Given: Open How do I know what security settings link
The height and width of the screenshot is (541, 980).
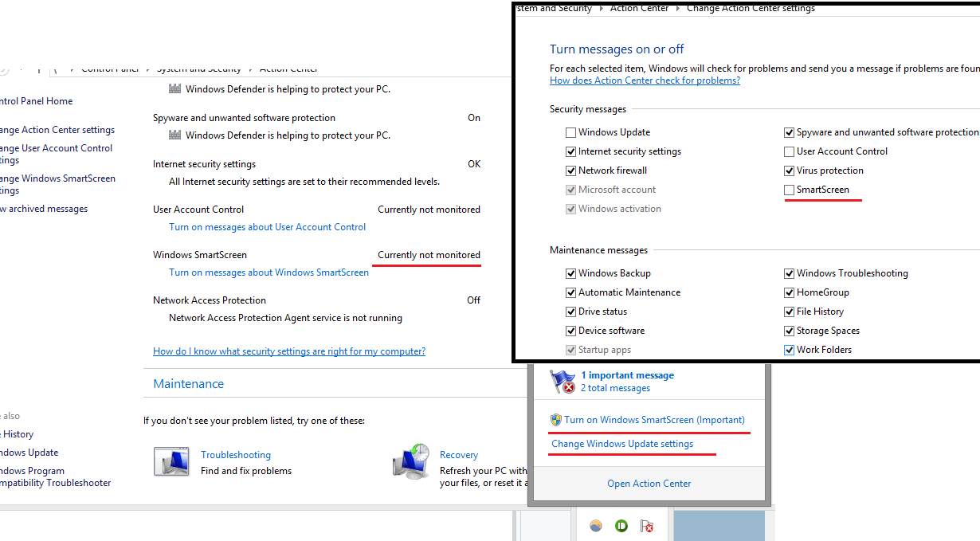Looking at the screenshot, I should click(289, 351).
